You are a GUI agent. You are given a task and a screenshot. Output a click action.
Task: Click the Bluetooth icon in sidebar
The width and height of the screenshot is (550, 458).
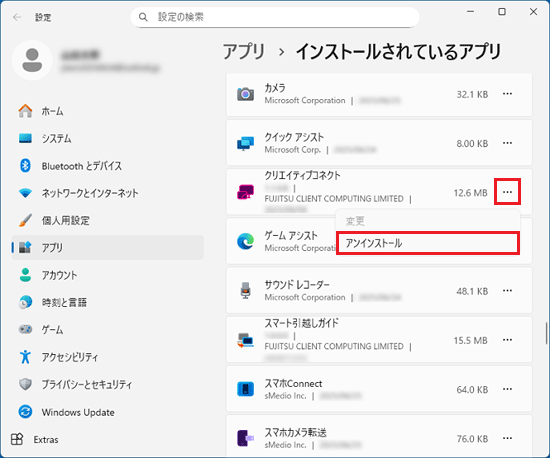[25, 166]
